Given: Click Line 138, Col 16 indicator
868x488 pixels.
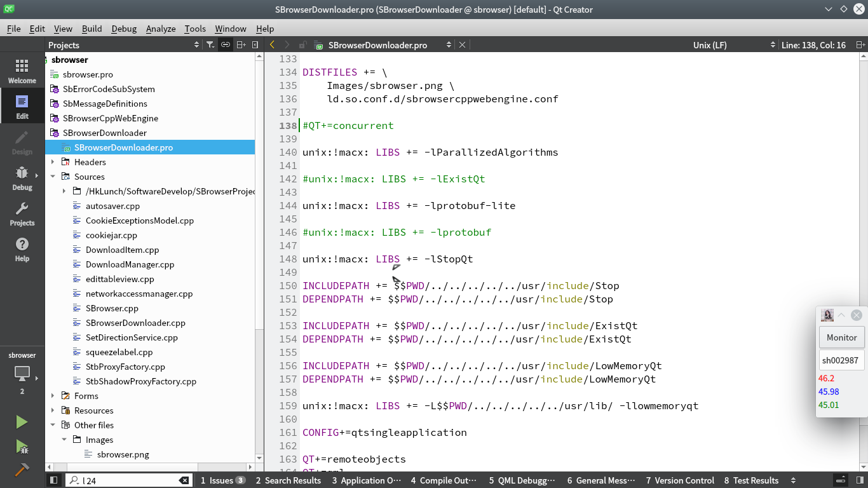Looking at the screenshot, I should pos(813,45).
